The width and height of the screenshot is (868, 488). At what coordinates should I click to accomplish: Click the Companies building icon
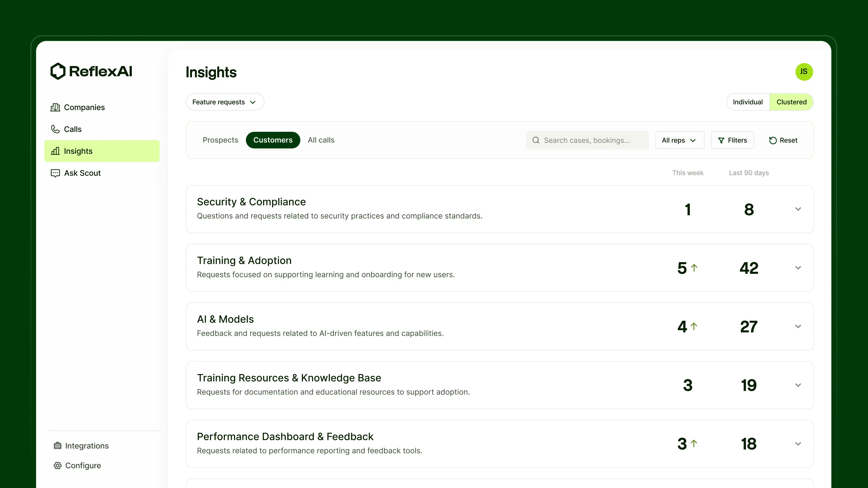(55, 107)
